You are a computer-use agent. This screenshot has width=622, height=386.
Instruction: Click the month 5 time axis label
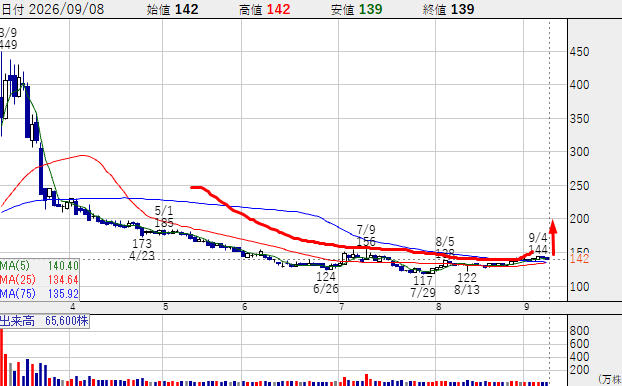165,307
